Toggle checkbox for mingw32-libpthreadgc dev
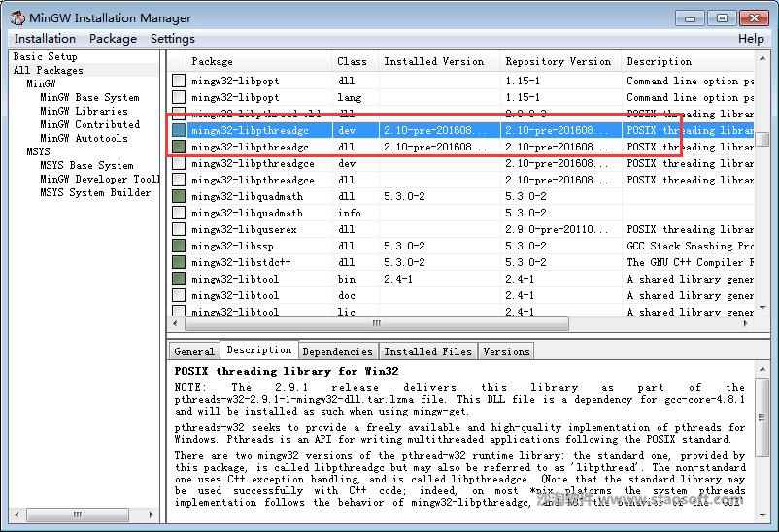 pos(179,130)
